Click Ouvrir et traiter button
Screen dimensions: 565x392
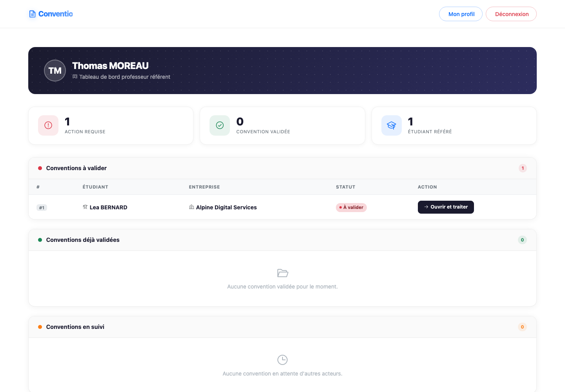click(x=446, y=207)
